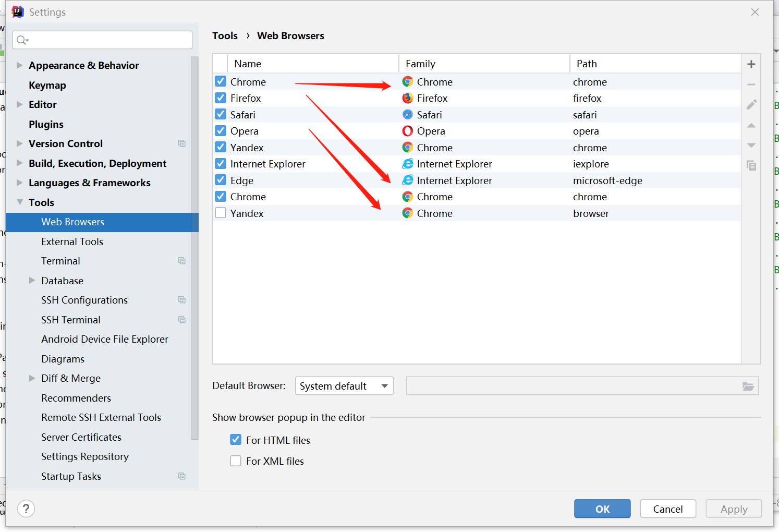
Task: Move browser down with the arrow icon
Action: pos(751,146)
